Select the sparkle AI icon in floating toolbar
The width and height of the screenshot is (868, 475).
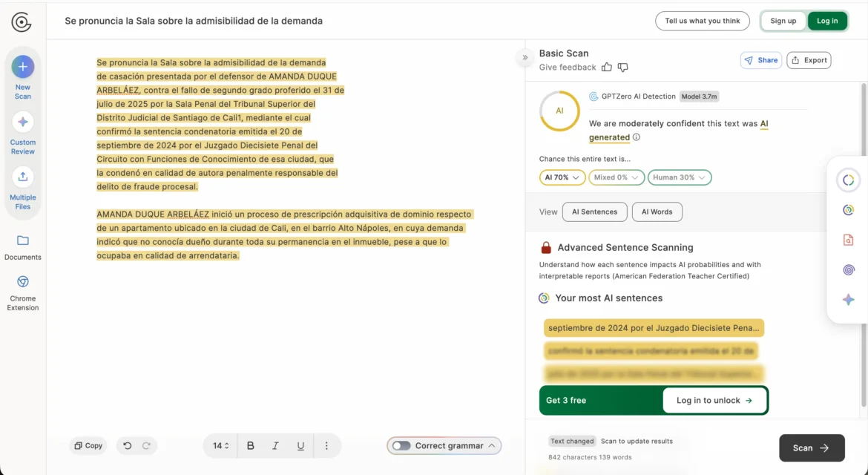pos(848,299)
